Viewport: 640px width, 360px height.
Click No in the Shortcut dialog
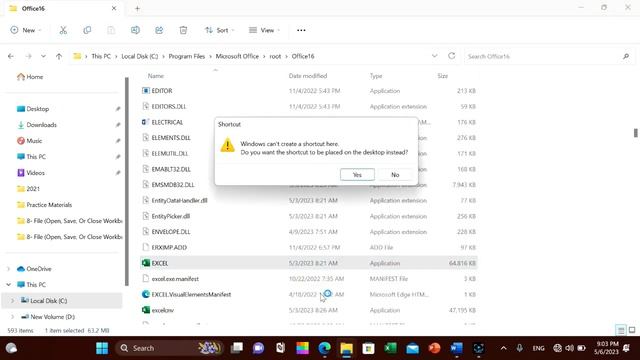point(395,175)
